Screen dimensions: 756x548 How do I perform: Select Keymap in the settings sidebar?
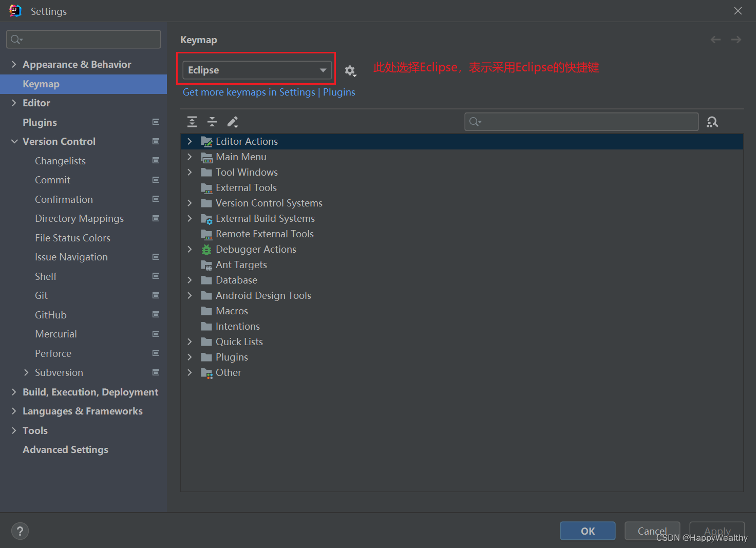83,84
